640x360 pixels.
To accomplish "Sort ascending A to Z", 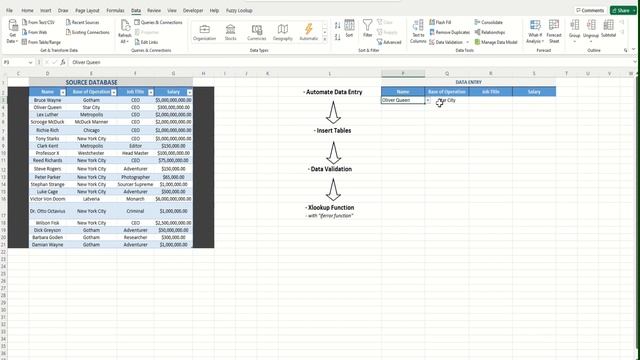I will point(338,25).
